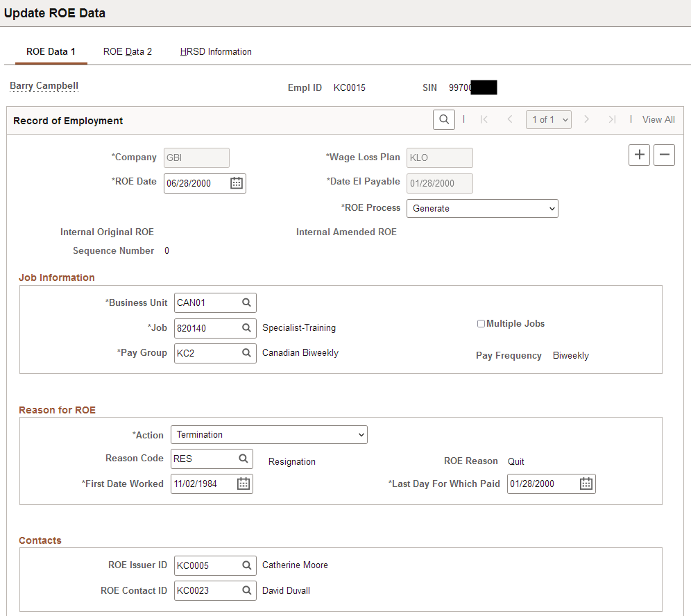
Task: Click the Contacts section heading
Action: (x=40, y=540)
